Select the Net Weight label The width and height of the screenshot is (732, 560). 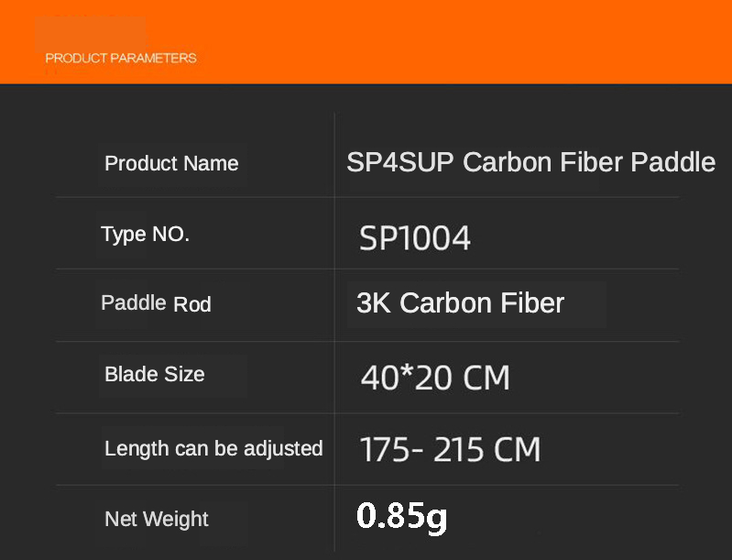(157, 519)
